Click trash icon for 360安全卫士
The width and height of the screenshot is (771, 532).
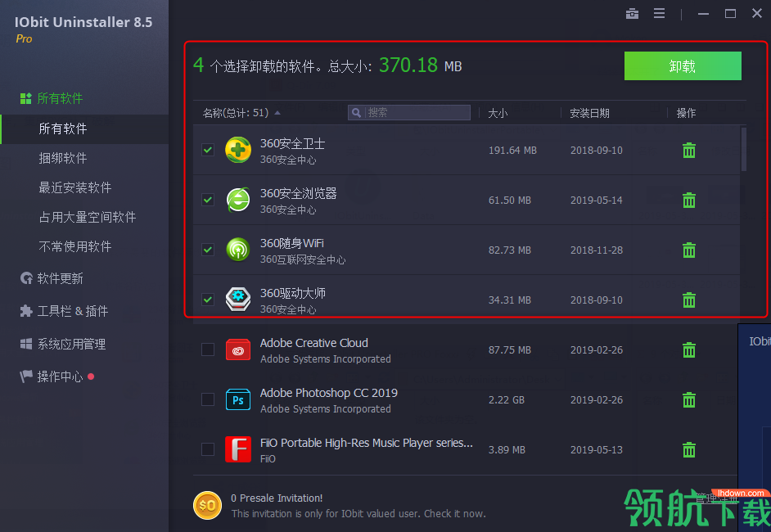[689, 151]
